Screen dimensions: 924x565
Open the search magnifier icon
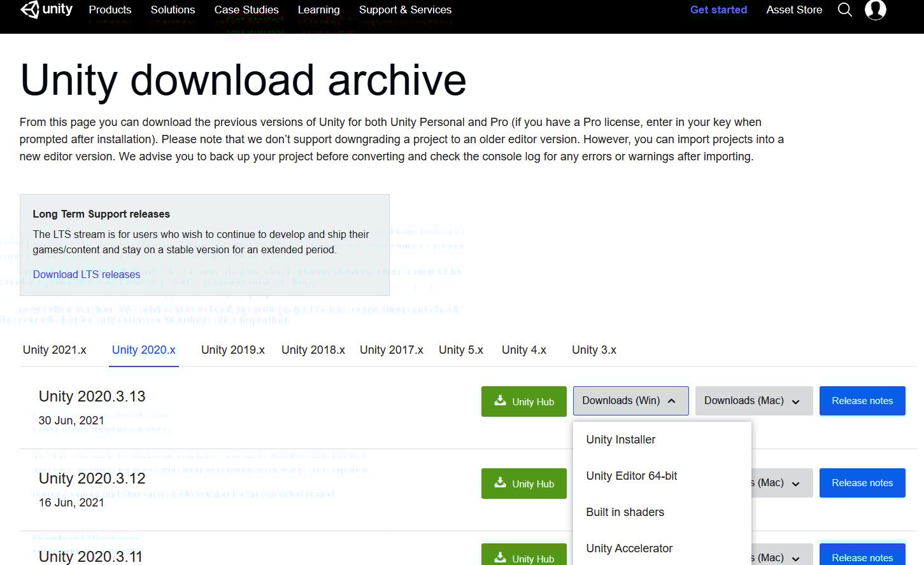click(845, 10)
